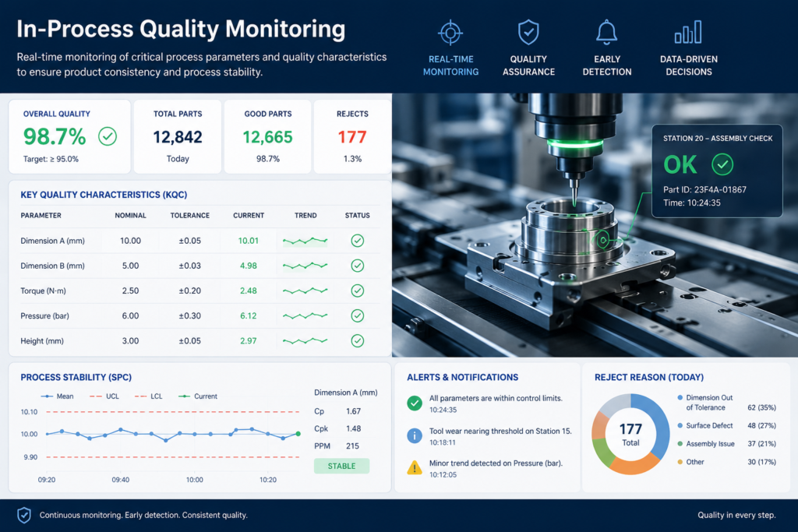The image size is (798, 532).
Task: Click the Mean legend entry in SPC chart
Action: [57, 396]
